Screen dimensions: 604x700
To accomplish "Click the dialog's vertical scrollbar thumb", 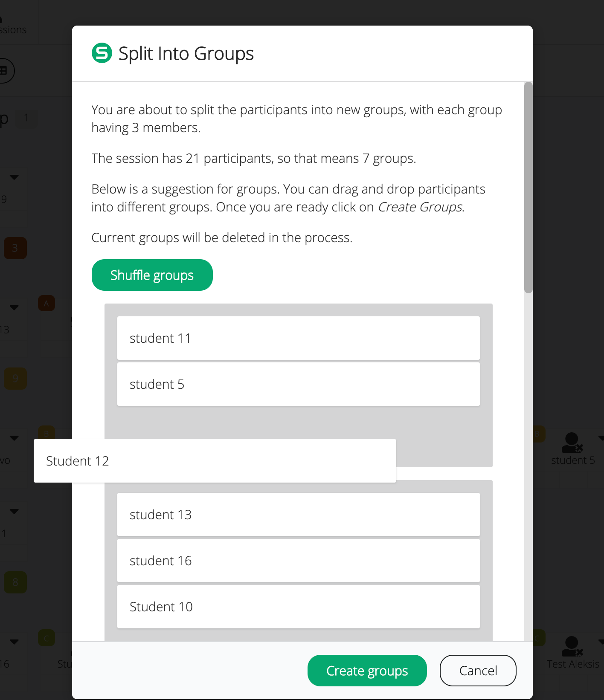I will pos(528,188).
